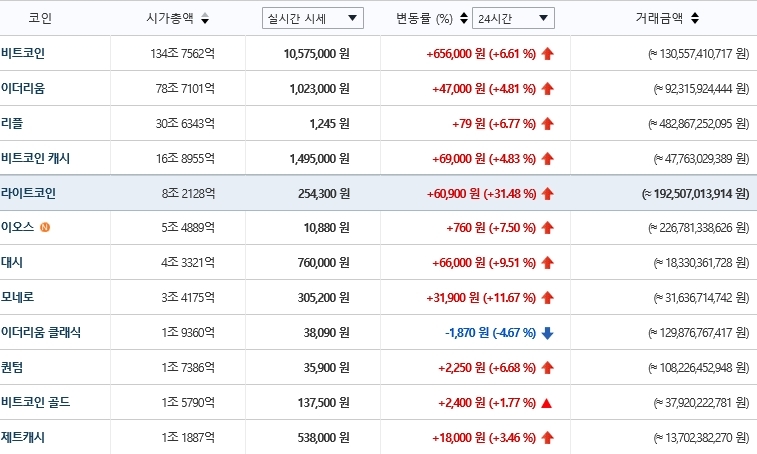Screen dimensions: 757x454
Task: Click the 13,702,382,270 원 trade volume
Action: (701, 438)
